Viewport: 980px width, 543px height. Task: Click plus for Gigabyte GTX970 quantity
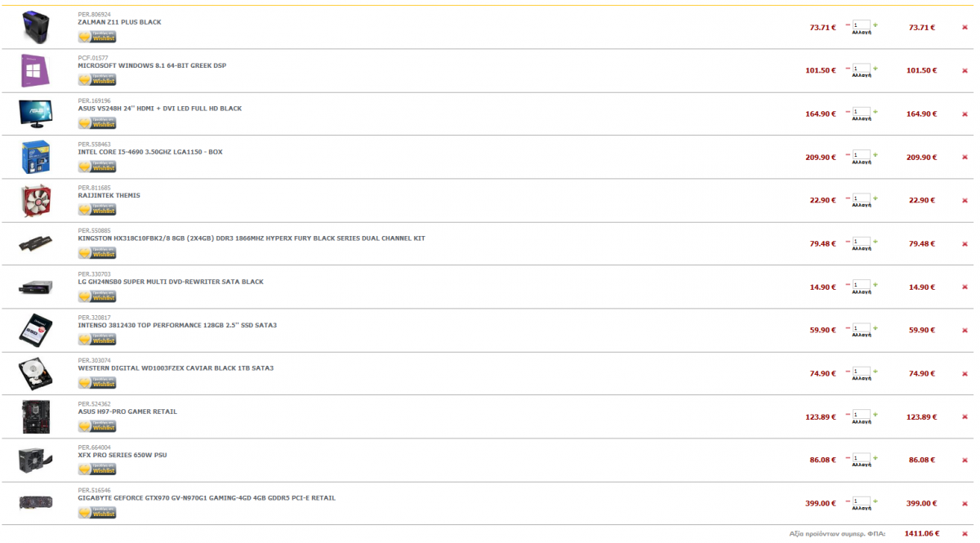pyautogui.click(x=875, y=501)
